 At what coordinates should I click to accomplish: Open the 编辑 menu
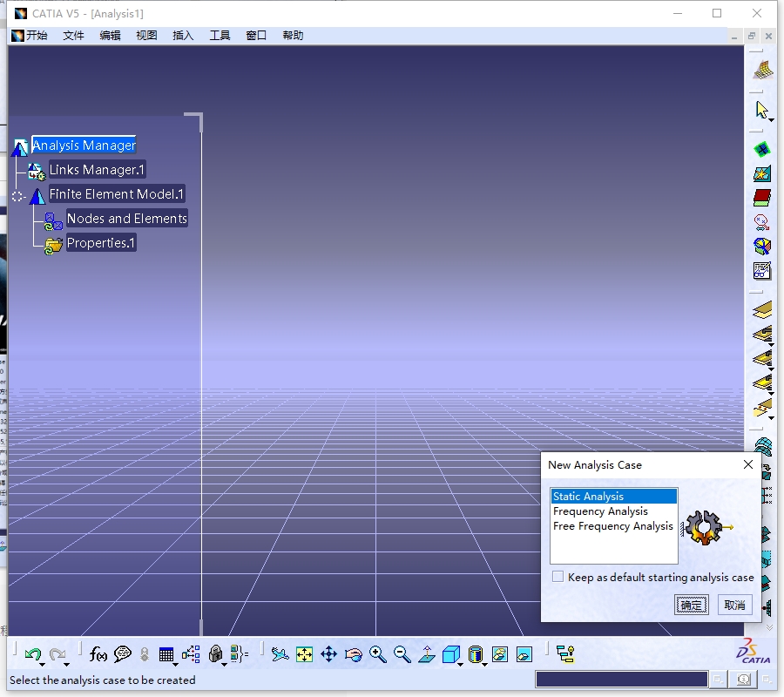coord(110,36)
